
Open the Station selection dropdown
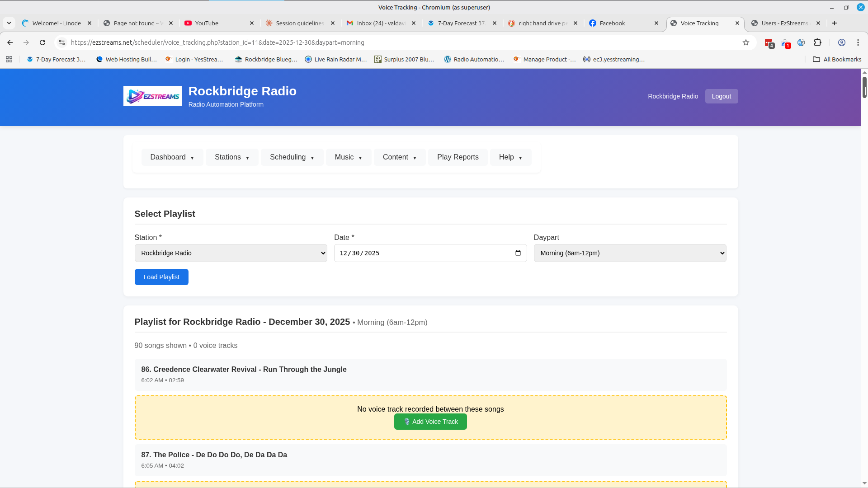tap(230, 253)
